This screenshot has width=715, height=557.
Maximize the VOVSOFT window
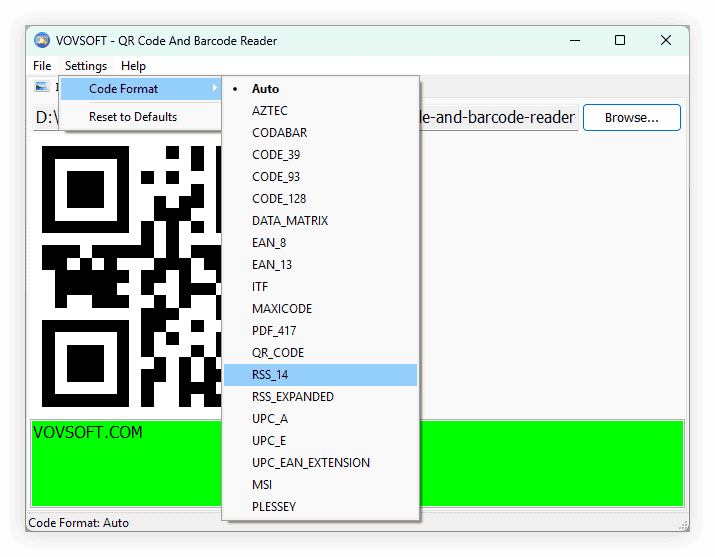coord(620,40)
